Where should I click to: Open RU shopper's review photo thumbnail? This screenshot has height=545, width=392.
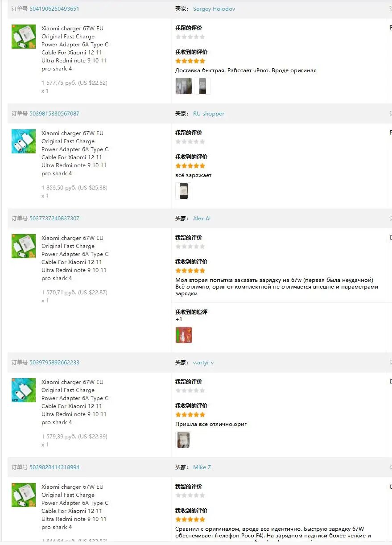click(184, 191)
